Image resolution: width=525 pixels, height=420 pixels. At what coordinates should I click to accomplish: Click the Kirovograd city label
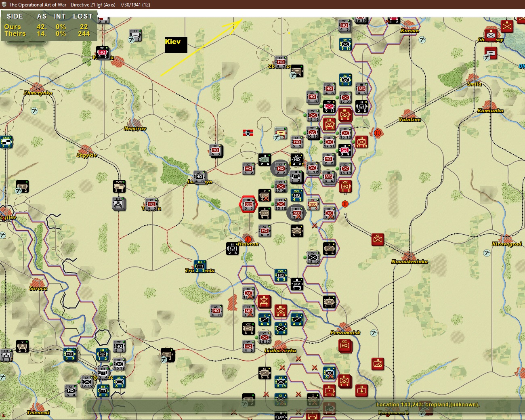click(x=507, y=244)
